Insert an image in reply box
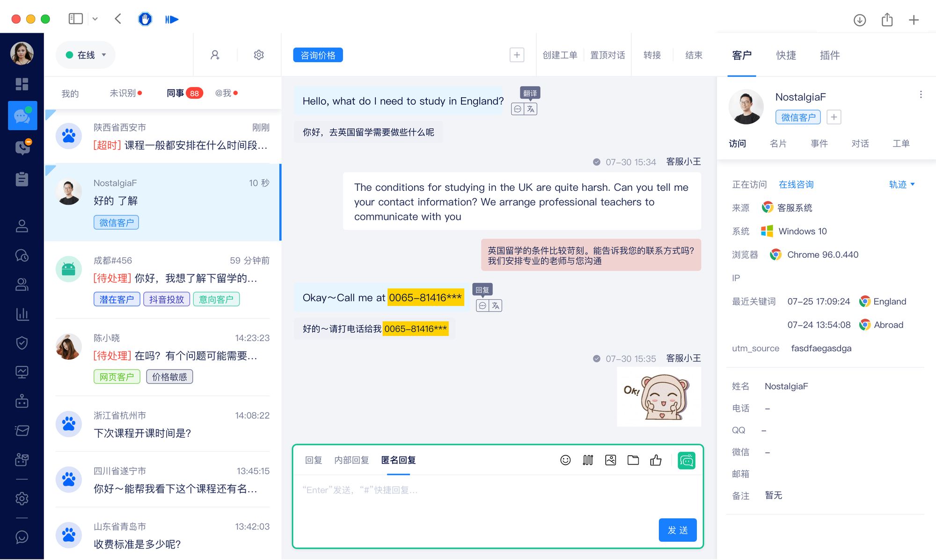936x560 pixels. tap(610, 460)
